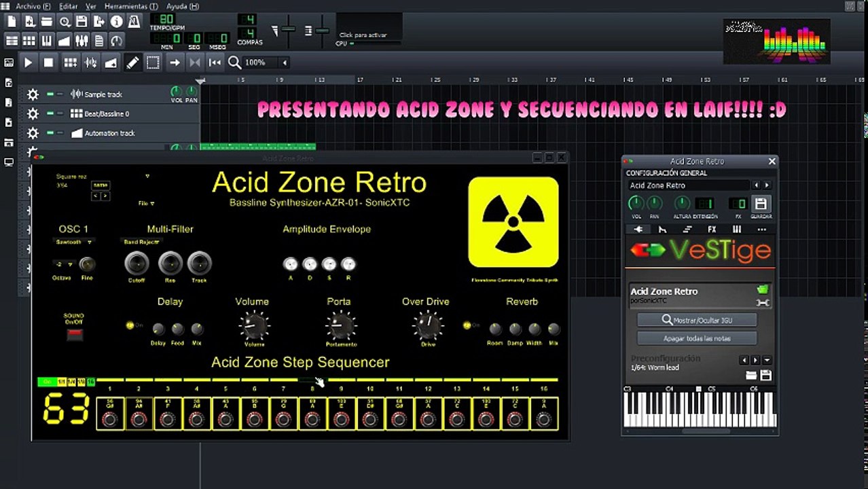The width and height of the screenshot is (868, 489).
Task: Open the Herramientas menu
Action: pyautogui.click(x=131, y=6)
